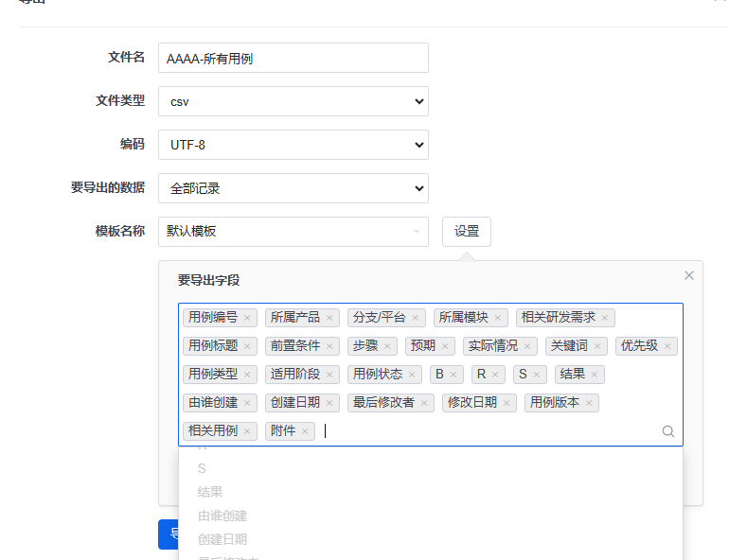The image size is (747, 560).
Task: Edit the 文件名 input field
Action: [293, 58]
